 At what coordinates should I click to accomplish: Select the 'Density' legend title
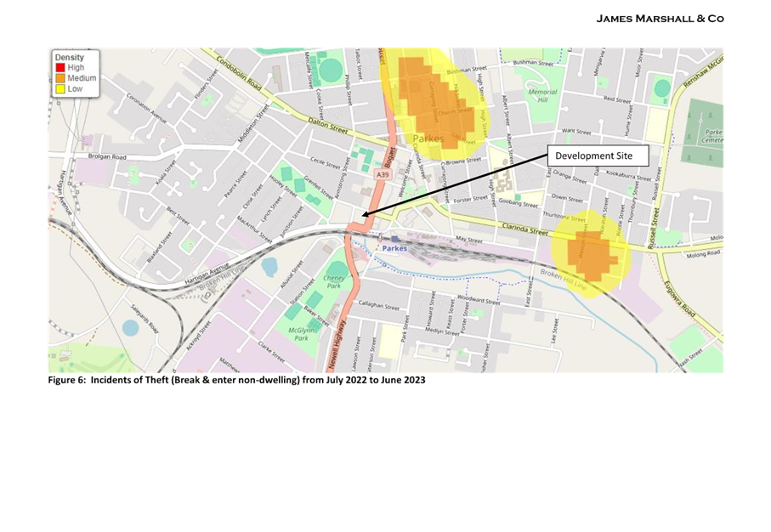coord(70,58)
